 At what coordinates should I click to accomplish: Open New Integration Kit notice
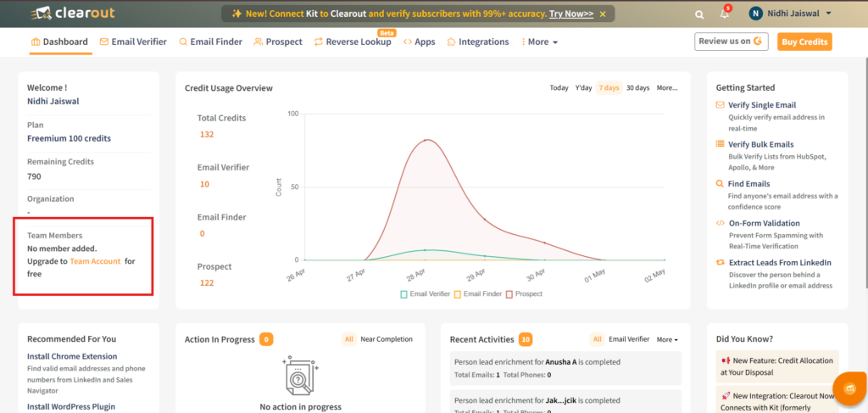(777, 400)
